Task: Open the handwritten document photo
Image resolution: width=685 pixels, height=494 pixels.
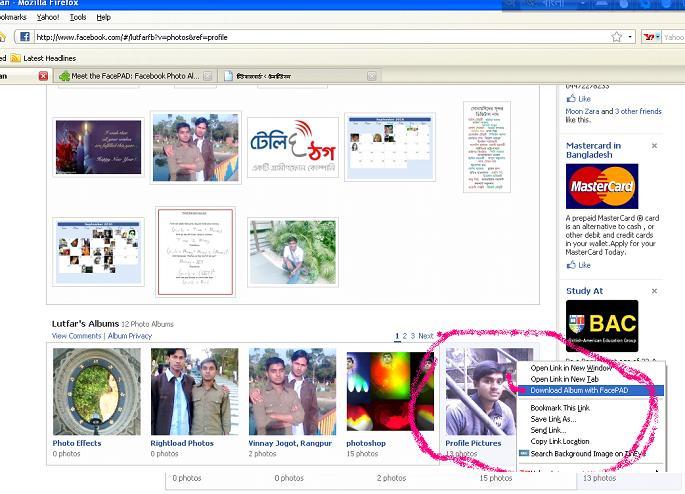Action: coord(195,252)
